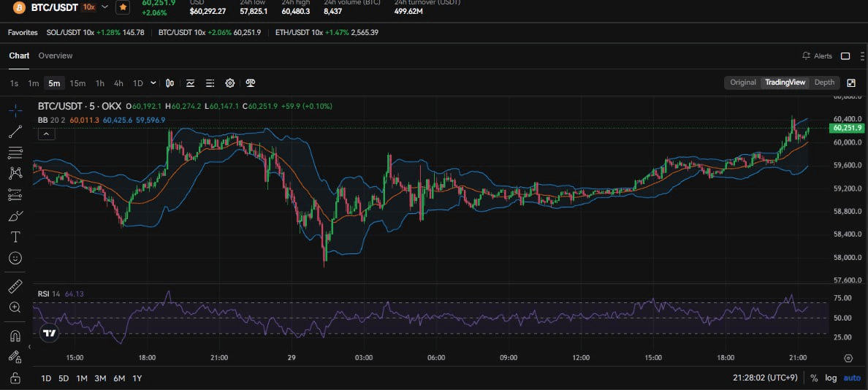Set the bottom date range to 1D
Screen dimensions: 868x390
pyautogui.click(x=47, y=378)
